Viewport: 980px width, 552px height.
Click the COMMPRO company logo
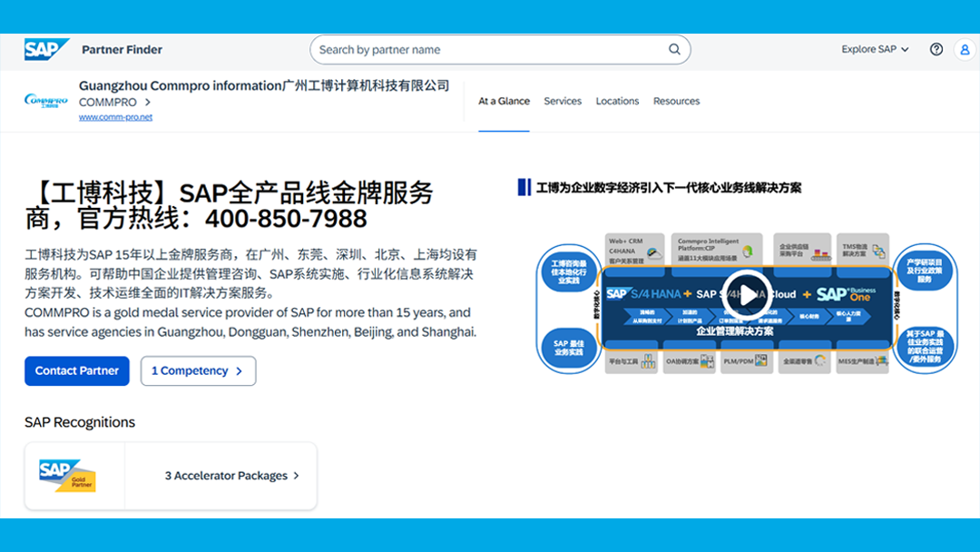pyautogui.click(x=44, y=100)
